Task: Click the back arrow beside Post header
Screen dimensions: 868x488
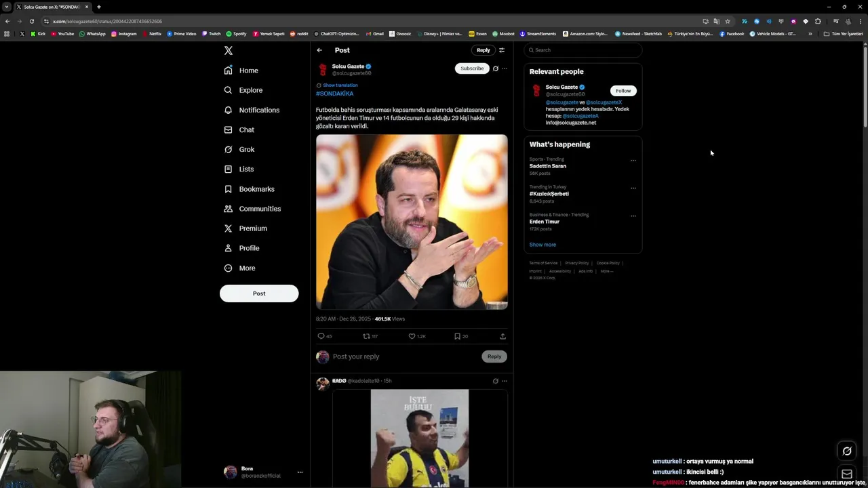Action: 319,50
